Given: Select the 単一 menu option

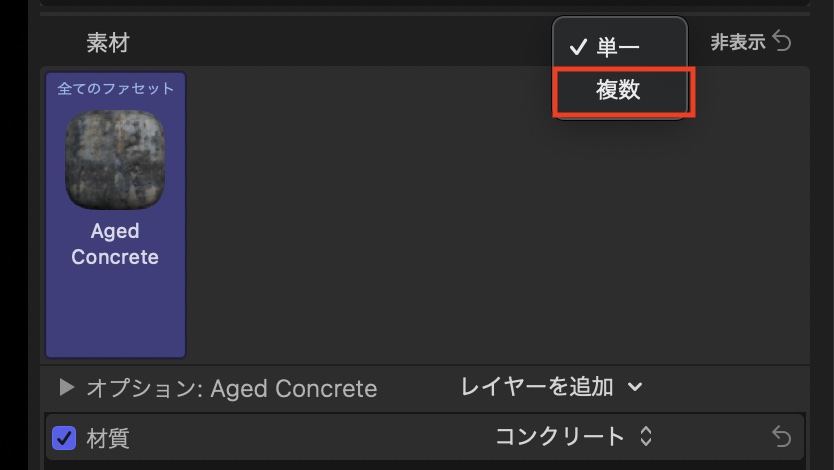Looking at the screenshot, I should tap(619, 47).
